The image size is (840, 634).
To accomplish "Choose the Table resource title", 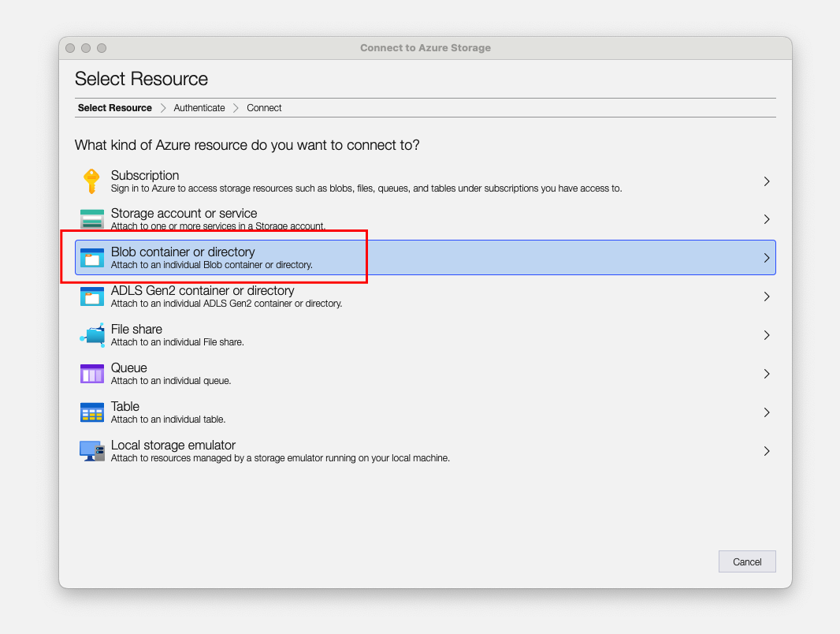I will tap(125, 407).
